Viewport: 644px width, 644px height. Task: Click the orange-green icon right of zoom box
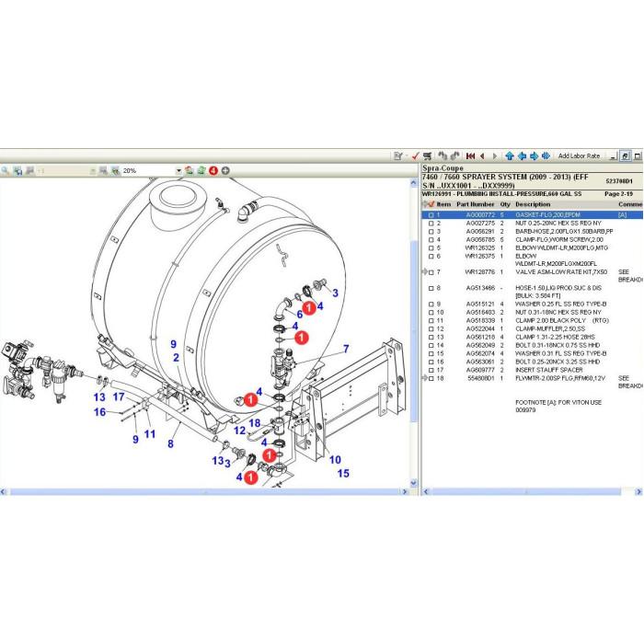(x=189, y=170)
